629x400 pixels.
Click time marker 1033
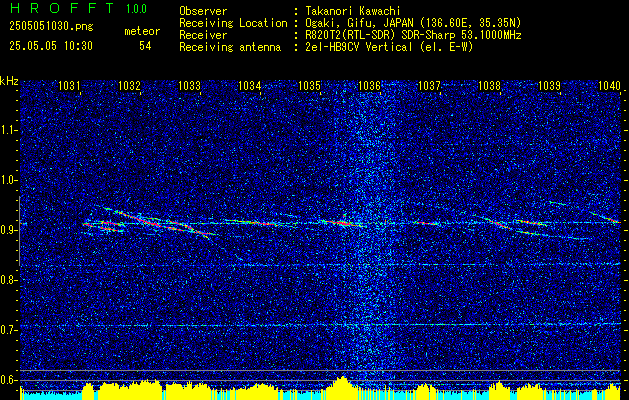[189, 85]
